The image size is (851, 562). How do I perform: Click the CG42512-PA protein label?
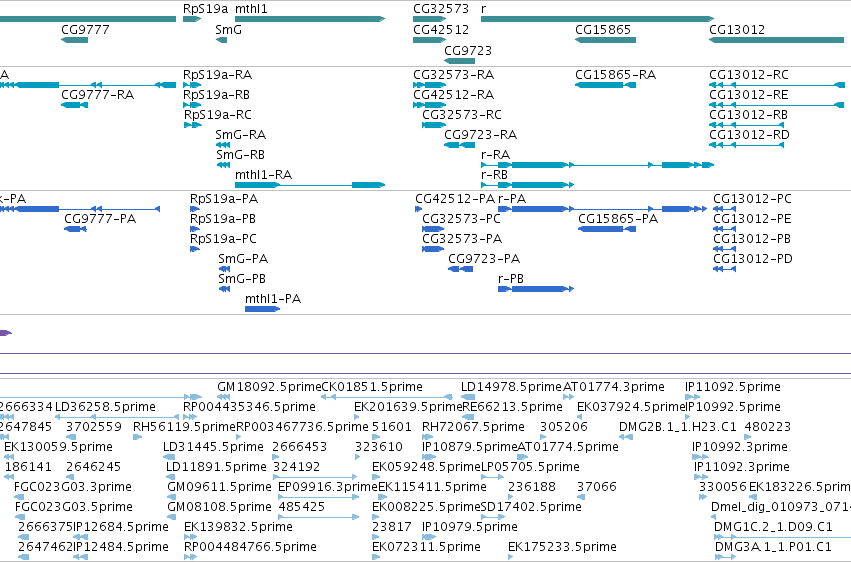[455, 199]
